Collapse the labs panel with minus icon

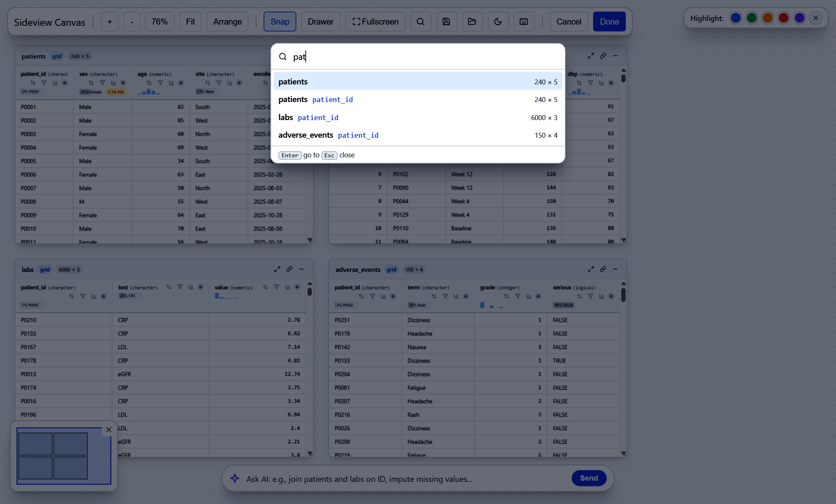point(302,269)
